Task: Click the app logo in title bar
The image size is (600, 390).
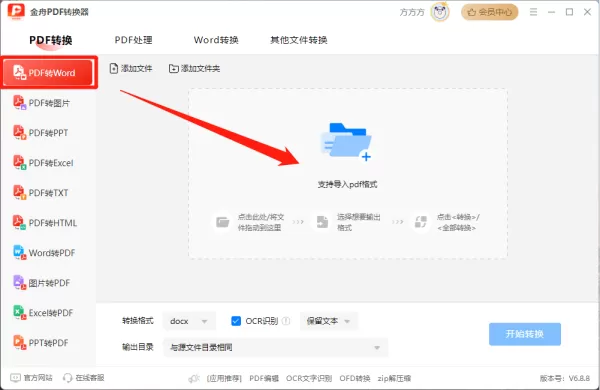Action: pyautogui.click(x=16, y=11)
